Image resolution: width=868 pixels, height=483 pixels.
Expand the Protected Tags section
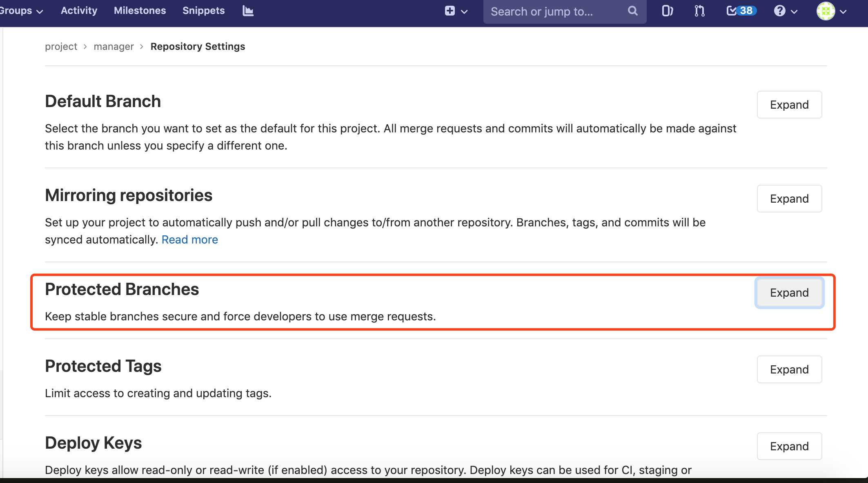[x=789, y=369]
